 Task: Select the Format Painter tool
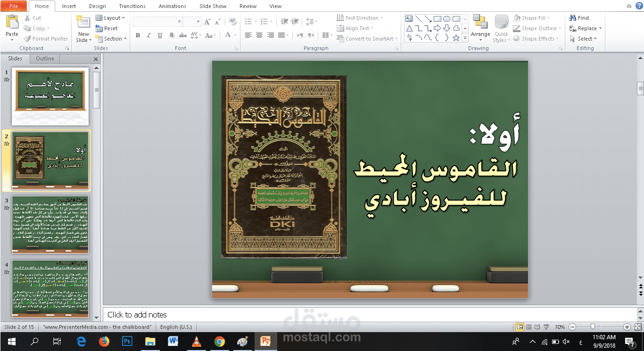click(46, 39)
